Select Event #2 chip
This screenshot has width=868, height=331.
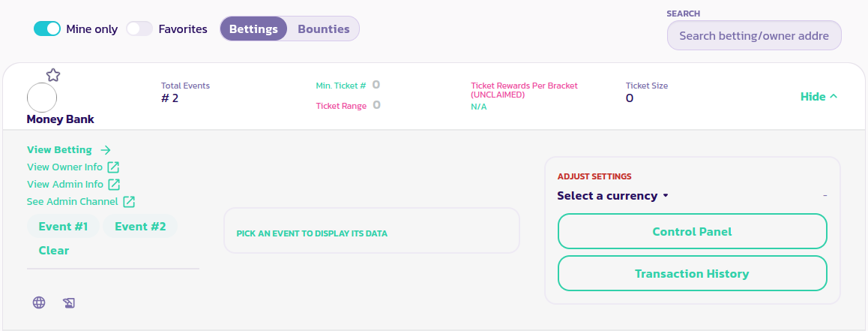pyautogui.click(x=140, y=227)
